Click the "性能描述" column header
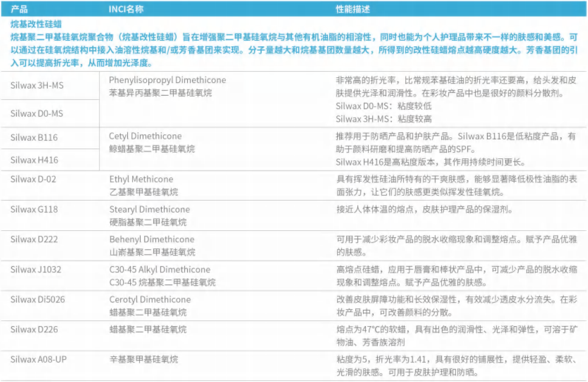The width and height of the screenshot is (588, 382). click(353, 9)
